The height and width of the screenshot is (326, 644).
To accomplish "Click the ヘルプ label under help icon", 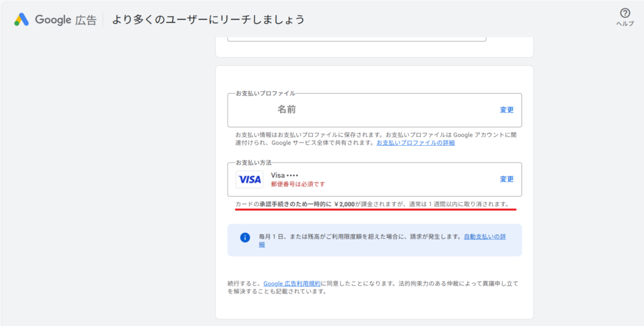I will (625, 24).
